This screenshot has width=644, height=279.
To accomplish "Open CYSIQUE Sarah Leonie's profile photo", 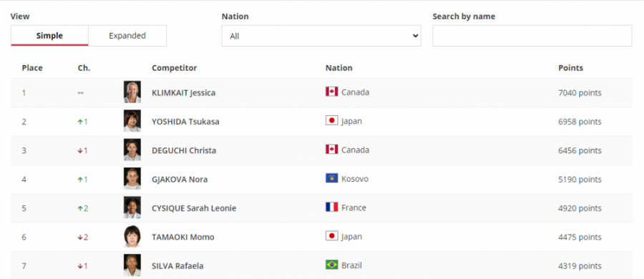I will click(132, 207).
